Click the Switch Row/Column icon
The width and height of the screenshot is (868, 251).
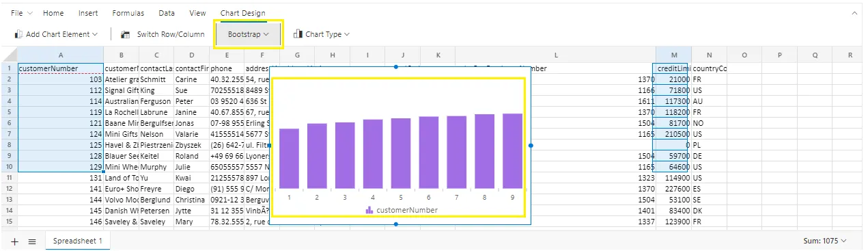point(125,34)
